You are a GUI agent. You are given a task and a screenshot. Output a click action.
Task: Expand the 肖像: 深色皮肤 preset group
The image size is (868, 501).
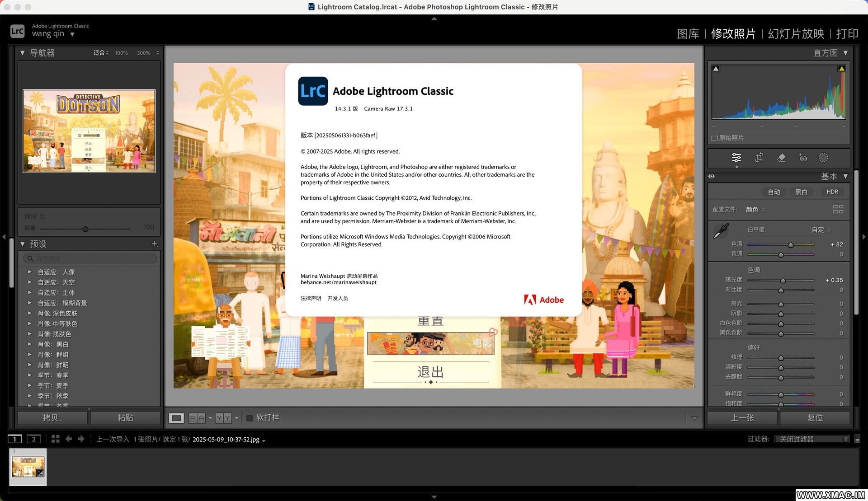pyautogui.click(x=29, y=313)
